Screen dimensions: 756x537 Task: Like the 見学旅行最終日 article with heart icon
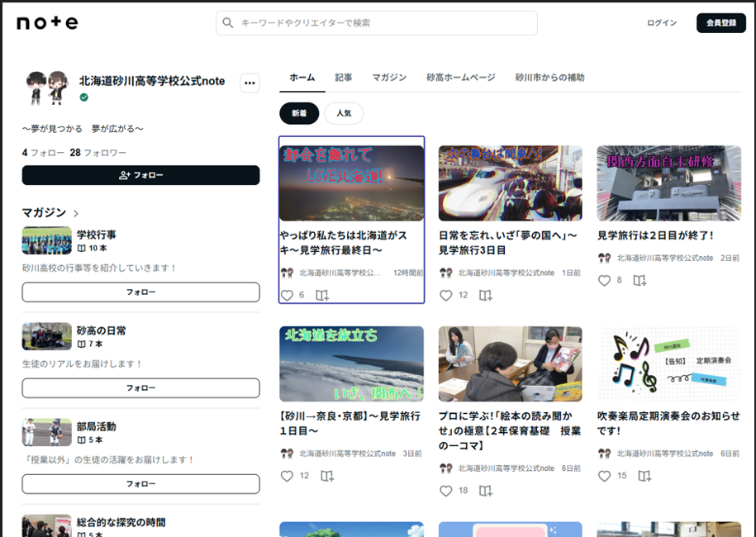287,295
